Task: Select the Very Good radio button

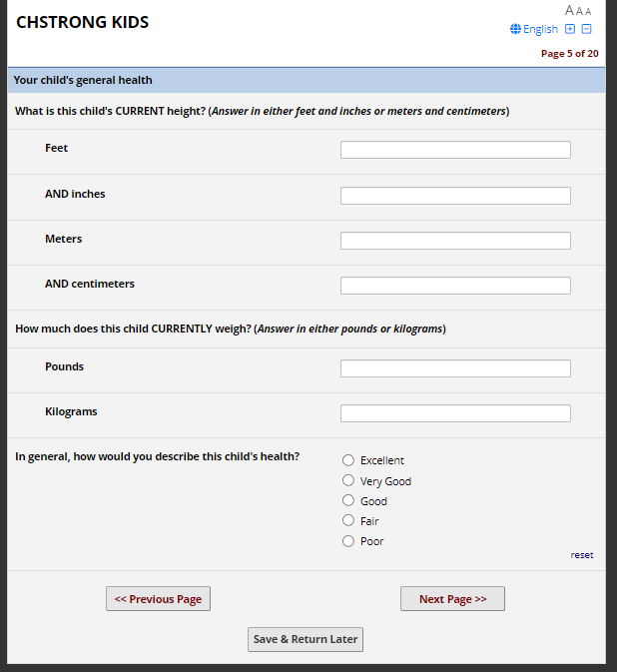Action: (x=348, y=480)
